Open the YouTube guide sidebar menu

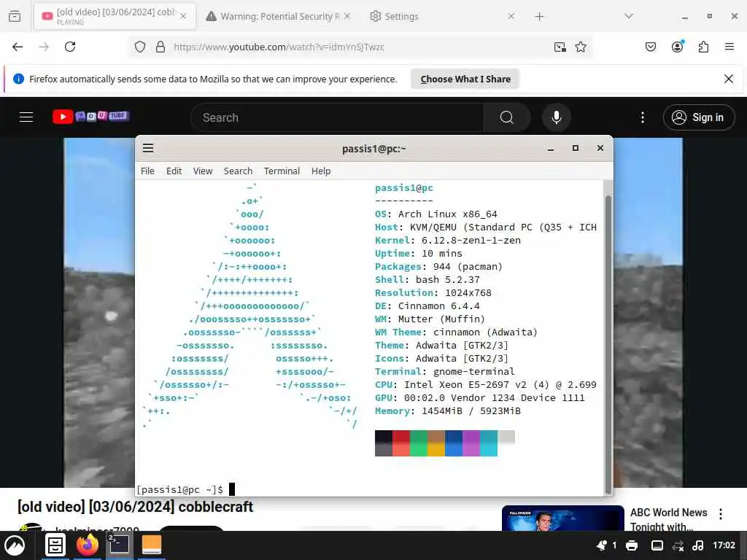click(x=26, y=117)
